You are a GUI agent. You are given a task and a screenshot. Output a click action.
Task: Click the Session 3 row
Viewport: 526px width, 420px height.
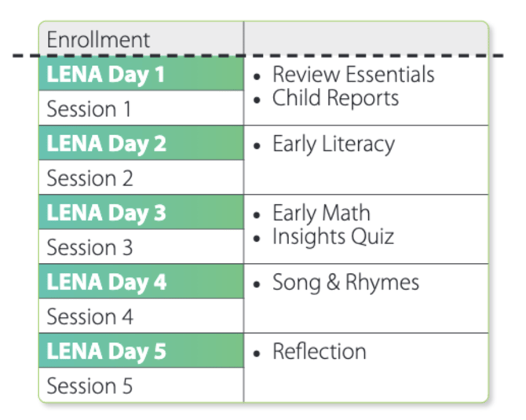click(x=89, y=247)
